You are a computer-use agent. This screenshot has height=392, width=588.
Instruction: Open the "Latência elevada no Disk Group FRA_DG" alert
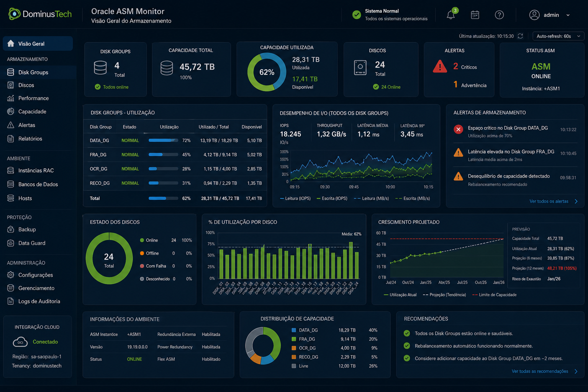coord(515,155)
